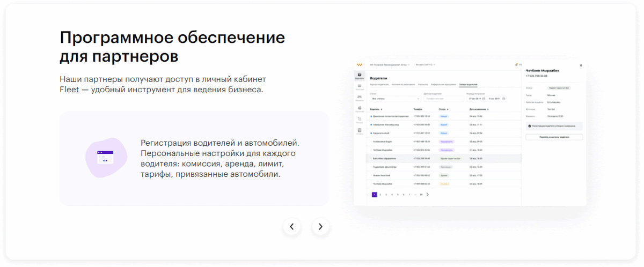Image resolution: width=644 pixels, height=267 pixels.
Task: Switch to the Рассылки tab
Action: [x=423, y=84]
